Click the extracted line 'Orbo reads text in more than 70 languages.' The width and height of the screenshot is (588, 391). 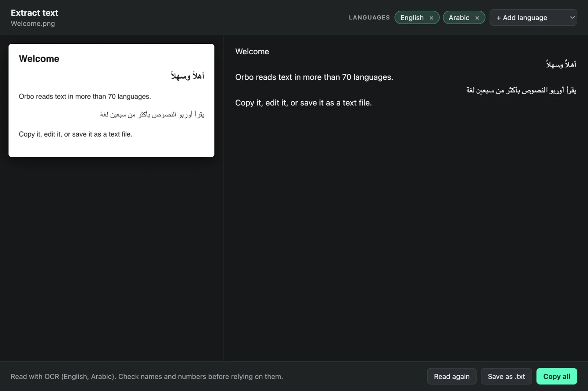pos(314,77)
